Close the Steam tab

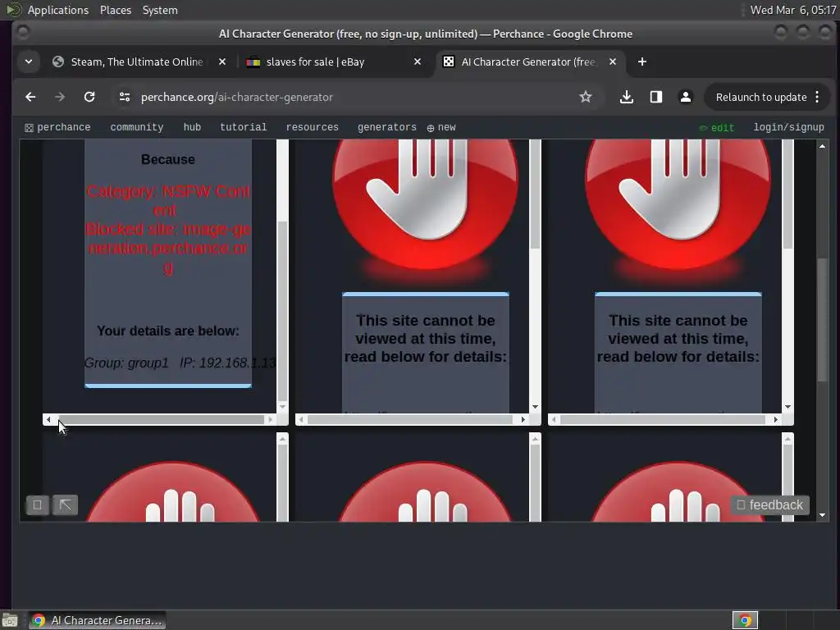[x=221, y=62]
